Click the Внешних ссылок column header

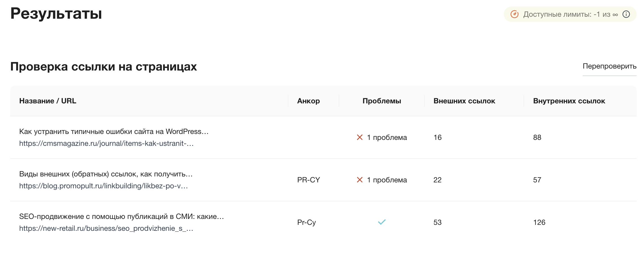coord(464,101)
